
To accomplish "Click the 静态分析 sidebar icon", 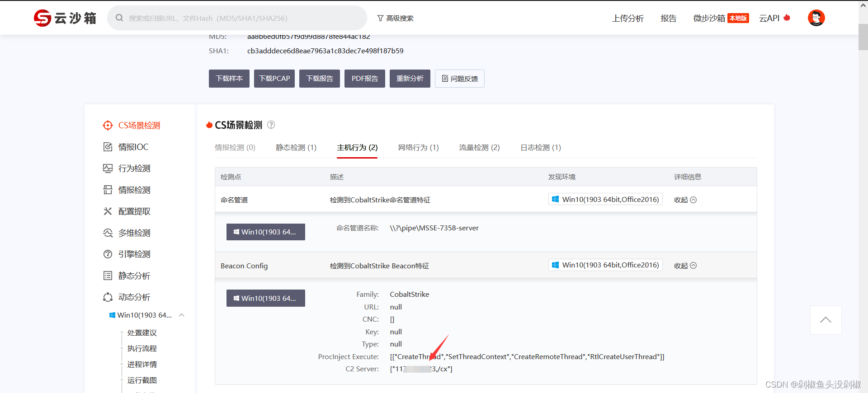I will [x=108, y=276].
